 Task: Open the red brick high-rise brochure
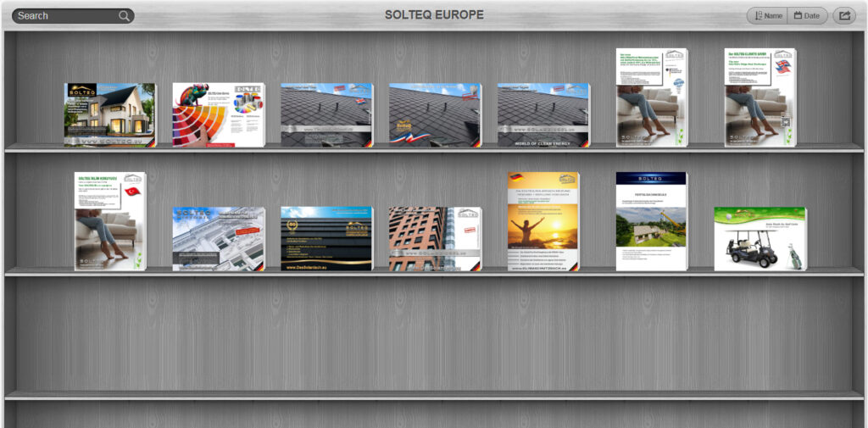click(x=435, y=239)
